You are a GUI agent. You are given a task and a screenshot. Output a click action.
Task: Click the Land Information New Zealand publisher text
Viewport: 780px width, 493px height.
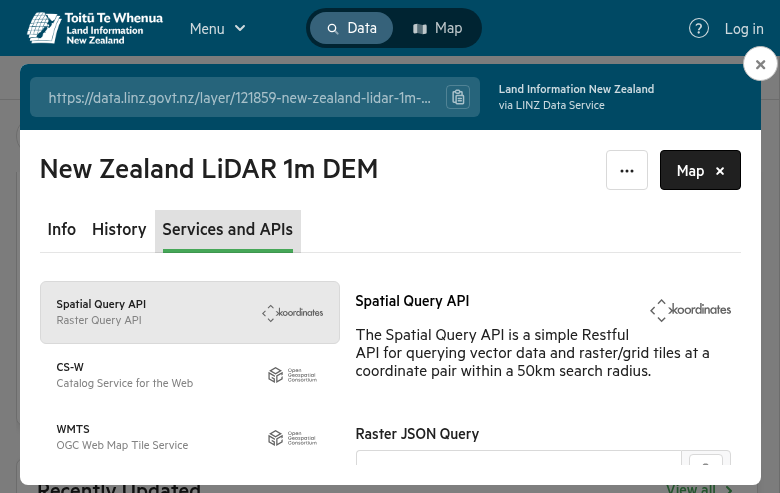click(x=577, y=89)
